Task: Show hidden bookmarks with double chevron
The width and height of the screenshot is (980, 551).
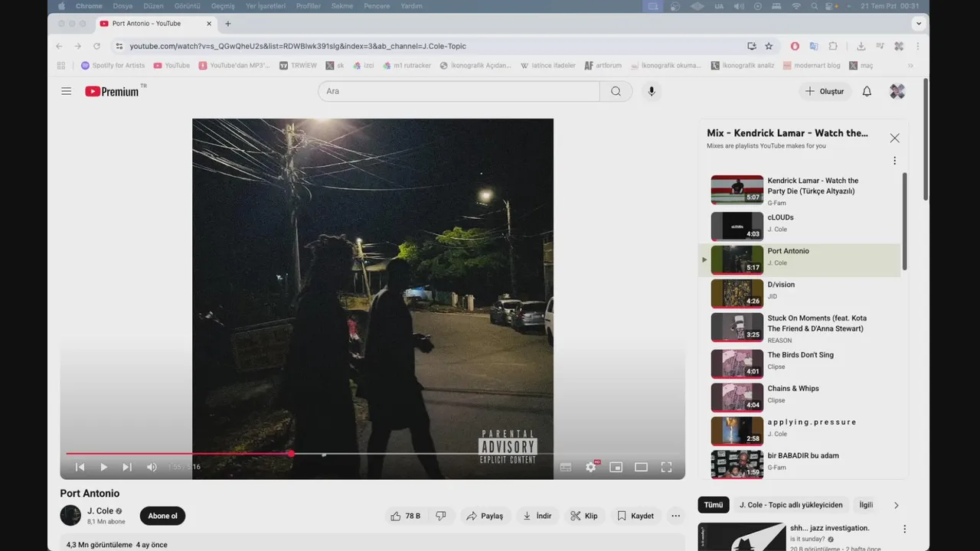Action: (x=910, y=66)
